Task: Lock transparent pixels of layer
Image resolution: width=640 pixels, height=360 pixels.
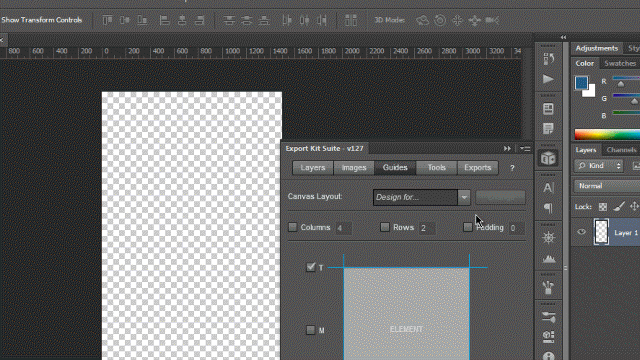Action: coord(602,207)
